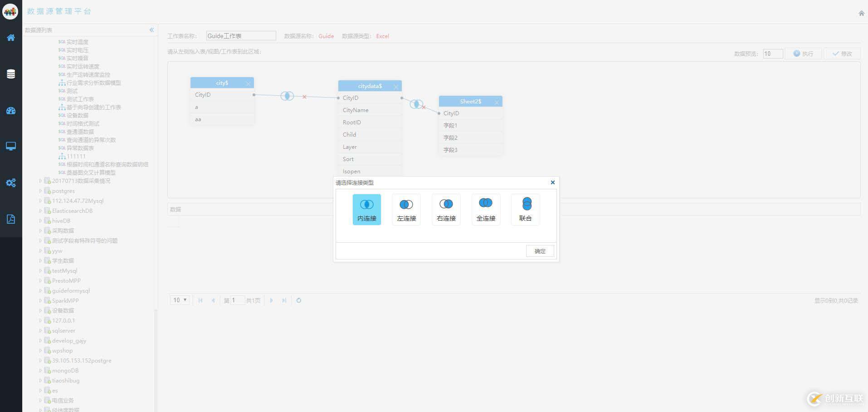Expand the 112.124.47.72Mysql node
Image resolution: width=868 pixels, height=412 pixels.
tap(40, 201)
